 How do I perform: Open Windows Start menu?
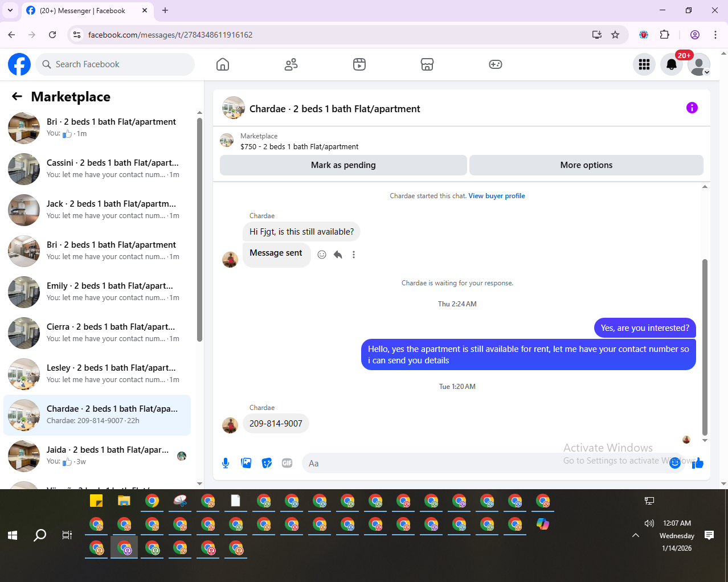[x=13, y=535]
